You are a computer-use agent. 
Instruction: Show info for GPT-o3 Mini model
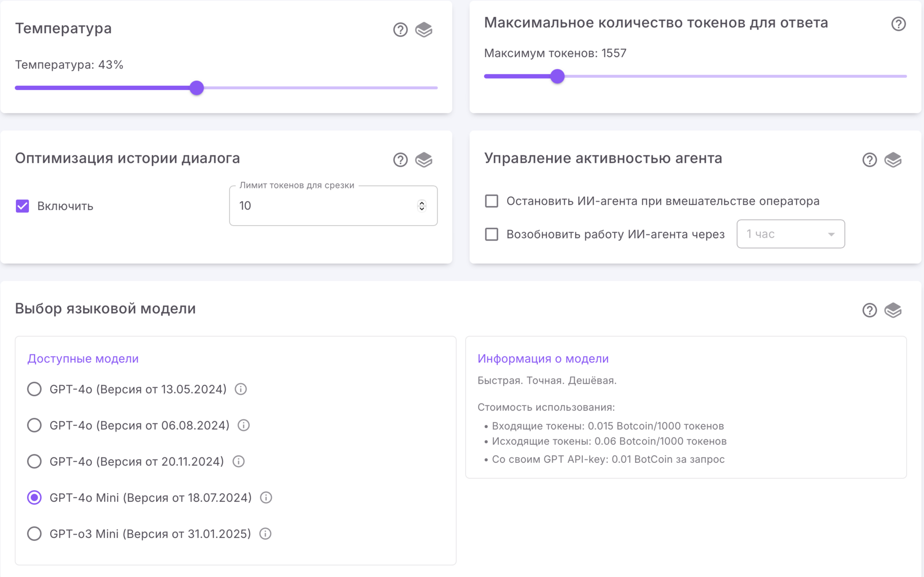coord(265,534)
